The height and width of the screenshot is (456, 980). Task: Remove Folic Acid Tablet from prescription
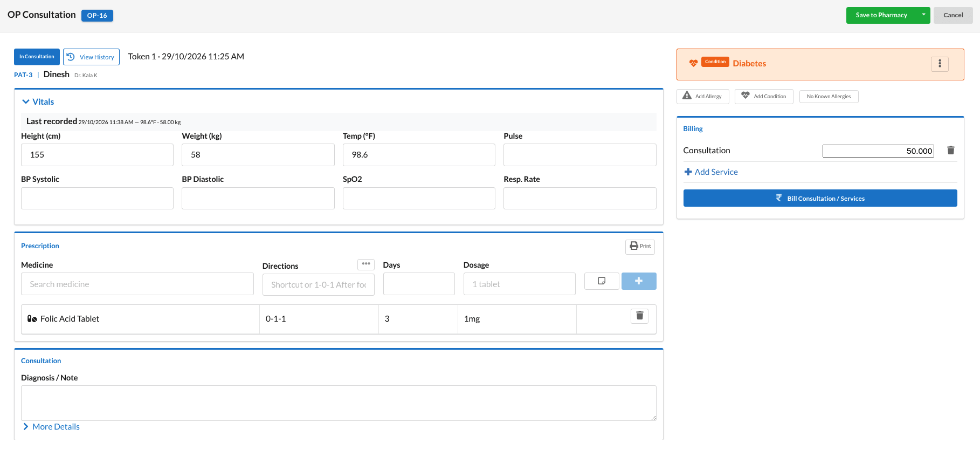point(639,316)
